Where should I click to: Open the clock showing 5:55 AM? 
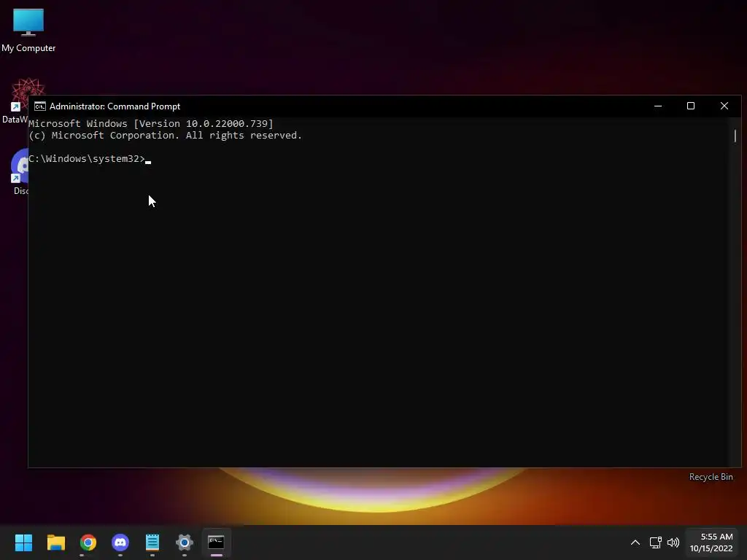point(711,542)
